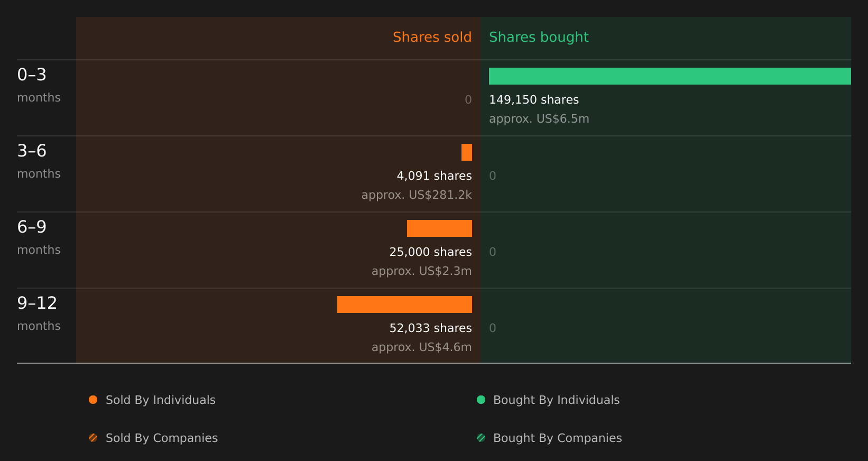
Task: Click the 149,150 shares value
Action: [534, 100]
